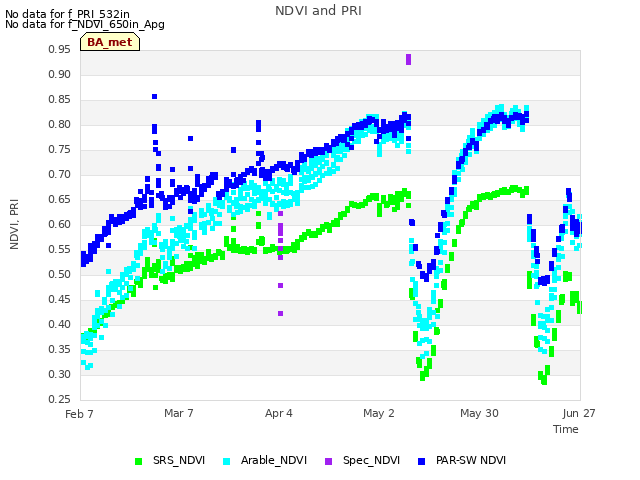
Task: Click the green SRS_NDVI legend swatch
Action: (x=138, y=461)
